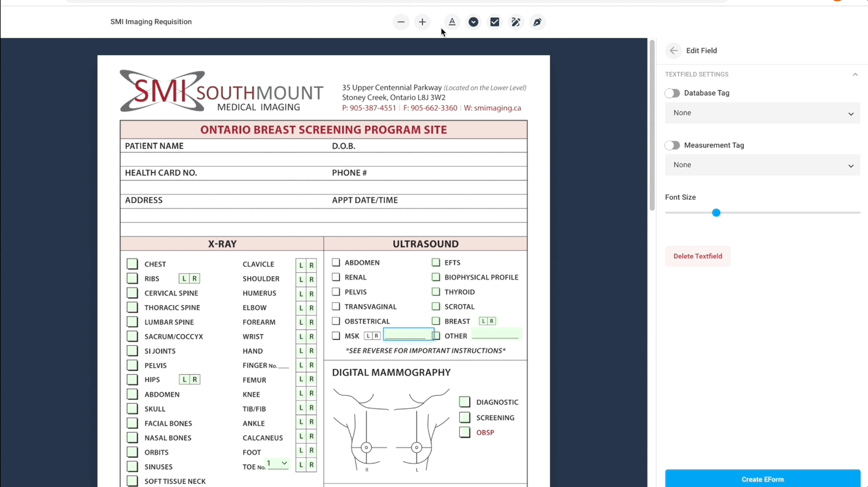Check the RENAL checkbox
868x487 pixels.
(x=336, y=277)
